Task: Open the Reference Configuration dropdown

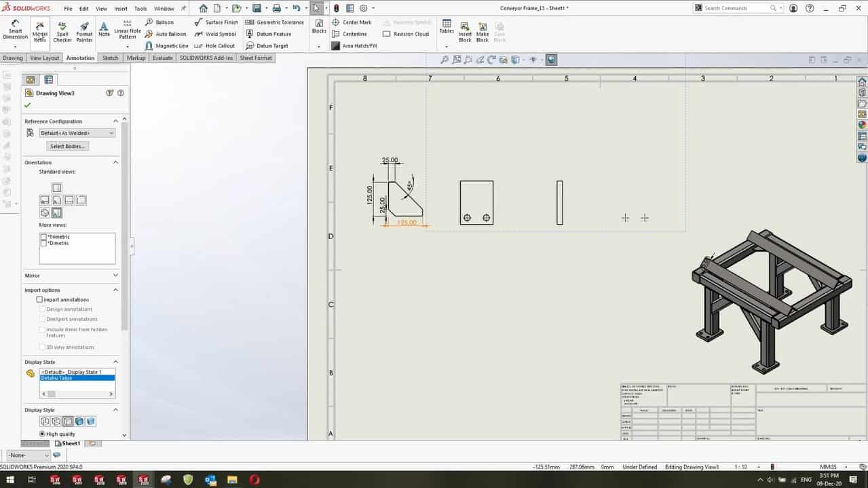Action: click(x=77, y=133)
